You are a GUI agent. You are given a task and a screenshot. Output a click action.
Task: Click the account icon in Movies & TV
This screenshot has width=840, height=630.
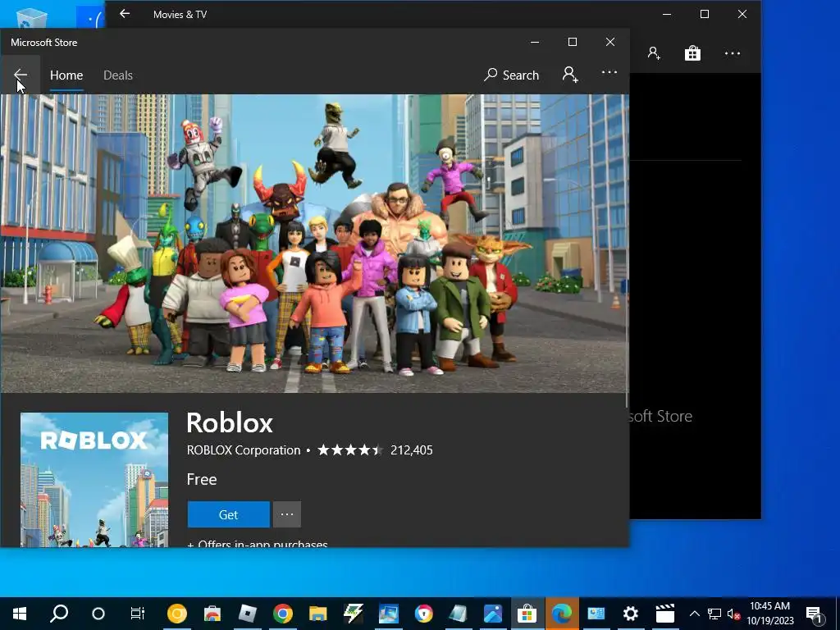point(654,53)
